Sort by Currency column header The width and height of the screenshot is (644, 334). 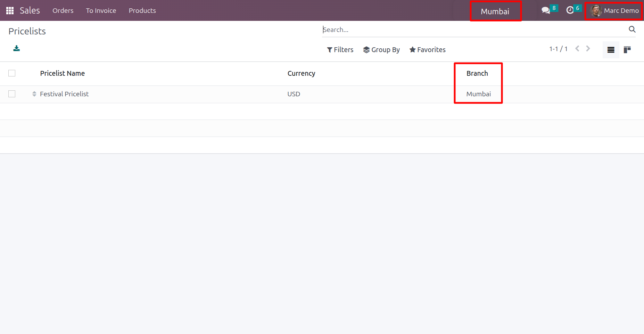[x=301, y=73]
